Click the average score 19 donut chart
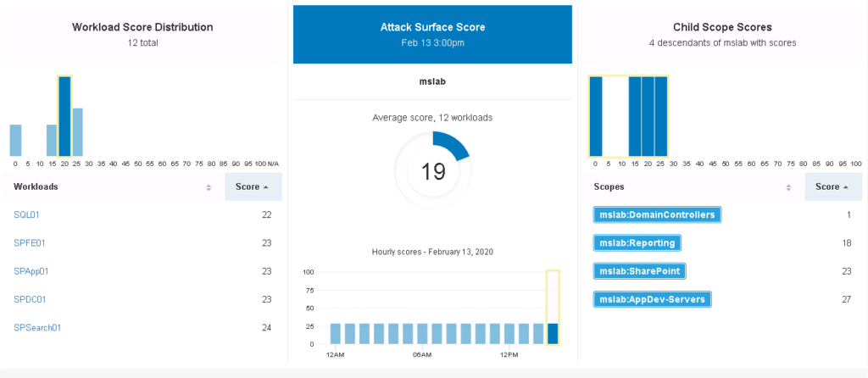Image resolution: width=868 pixels, height=378 pixels. pyautogui.click(x=432, y=171)
